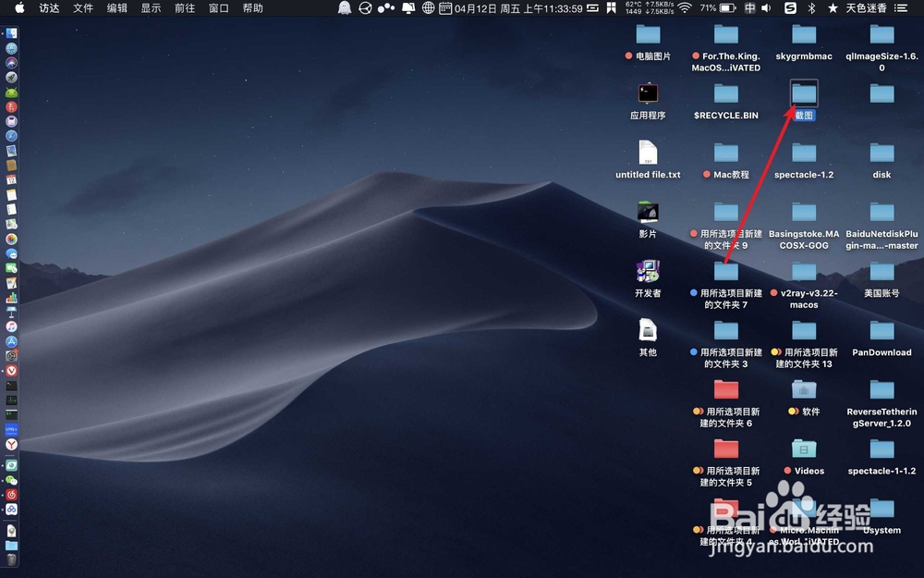Screen dimensions: 924x578
Task: Open NetEase Music red icon in Dock
Action: [x=11, y=495]
